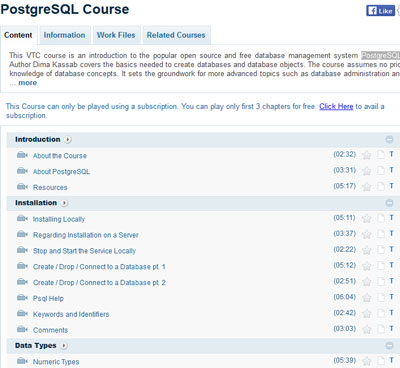Open transcript T icon for Installing Locally
The width and height of the screenshot is (400, 368).
[x=391, y=218]
